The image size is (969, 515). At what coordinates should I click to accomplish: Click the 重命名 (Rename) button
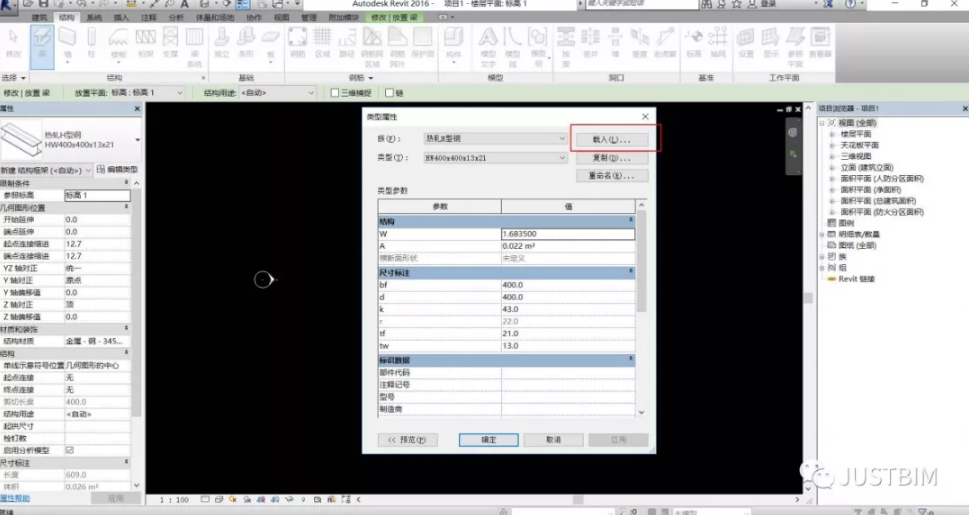pyautogui.click(x=612, y=176)
